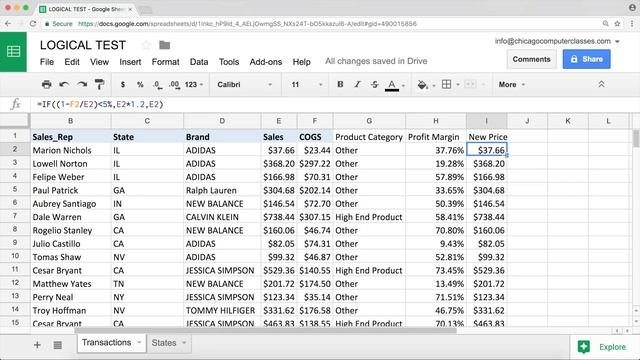This screenshot has height=360, width=640.
Task: Open the Help menu
Action: pyautogui.click(x=302, y=62)
